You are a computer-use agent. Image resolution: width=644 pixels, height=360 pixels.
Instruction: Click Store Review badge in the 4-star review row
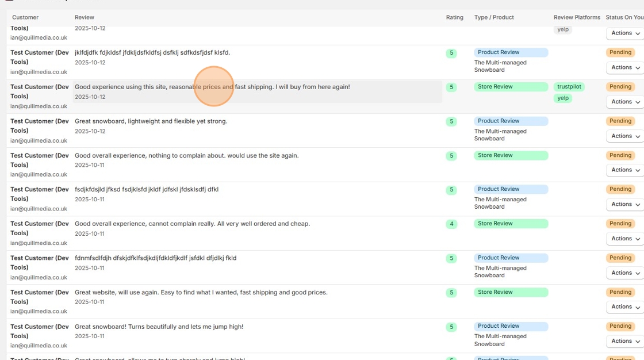pos(511,224)
